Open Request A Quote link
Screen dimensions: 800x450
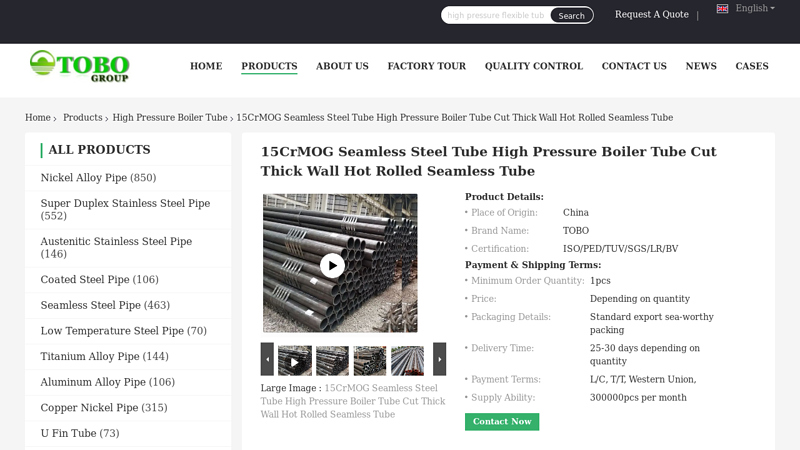(x=652, y=14)
